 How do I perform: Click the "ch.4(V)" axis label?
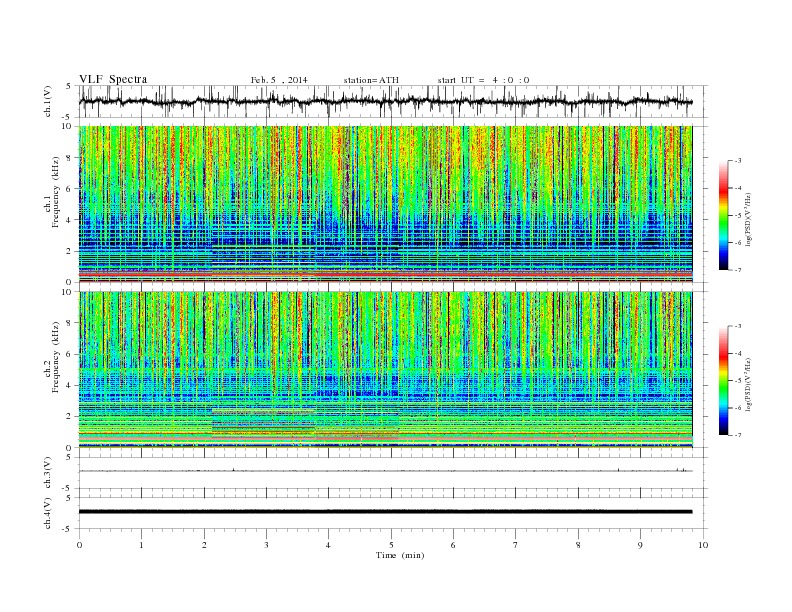[x=48, y=513]
